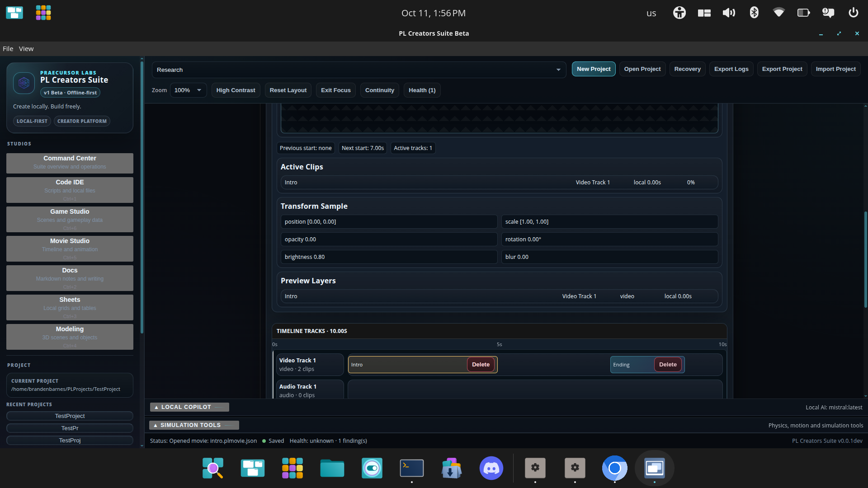Viewport: 868px width, 488px height.
Task: Open Game Studio
Action: (70, 219)
